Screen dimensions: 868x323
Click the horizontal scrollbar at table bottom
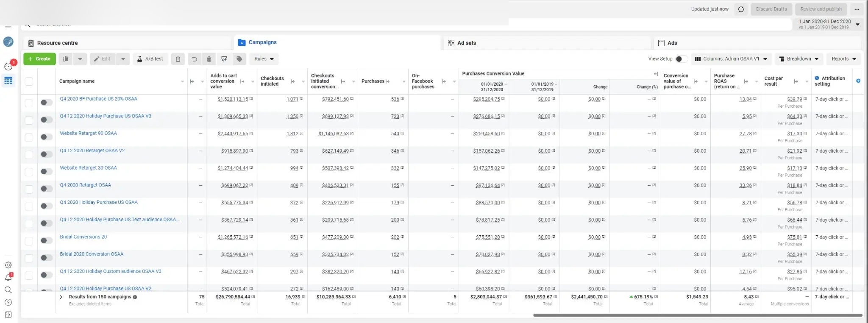click(x=697, y=315)
